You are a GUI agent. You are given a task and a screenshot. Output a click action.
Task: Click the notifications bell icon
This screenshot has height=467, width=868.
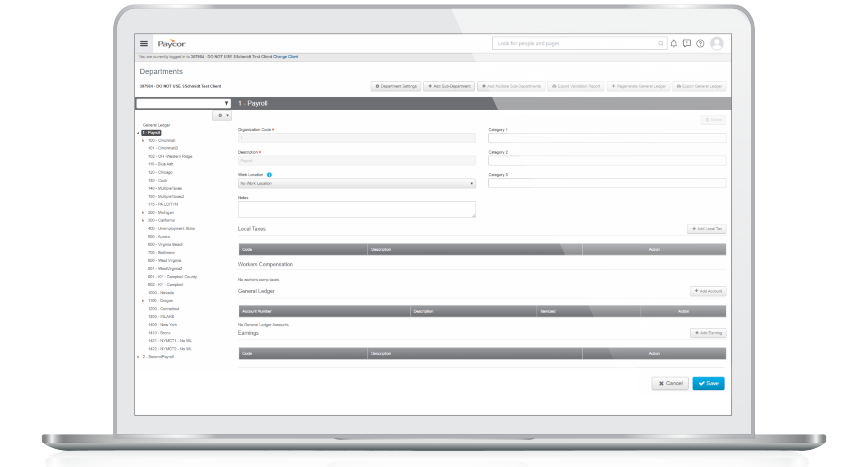(673, 43)
